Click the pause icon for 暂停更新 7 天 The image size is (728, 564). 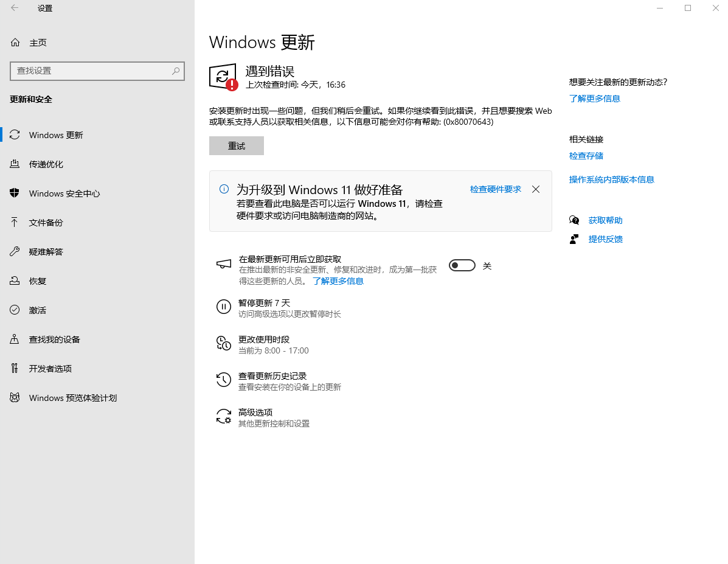[224, 307]
